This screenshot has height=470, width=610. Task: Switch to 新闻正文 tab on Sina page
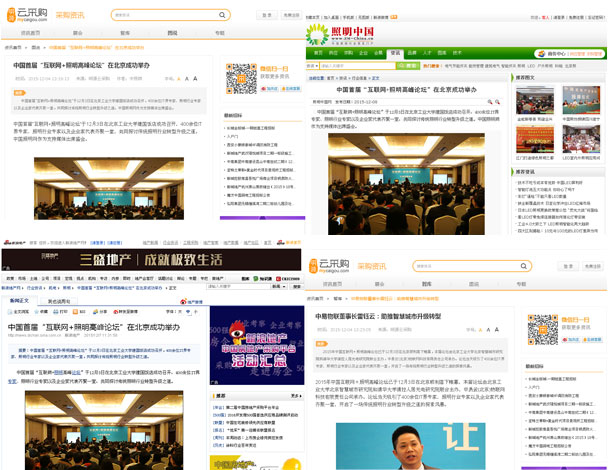point(19,300)
